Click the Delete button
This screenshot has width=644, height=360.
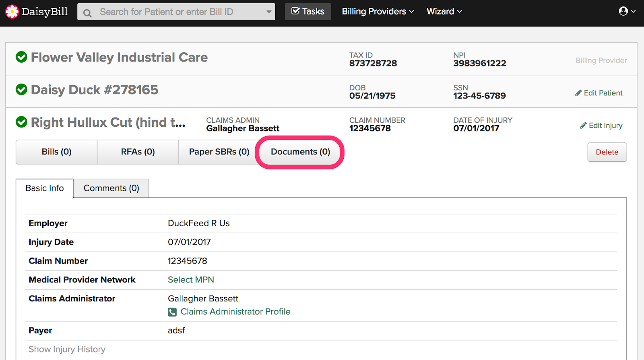[607, 152]
